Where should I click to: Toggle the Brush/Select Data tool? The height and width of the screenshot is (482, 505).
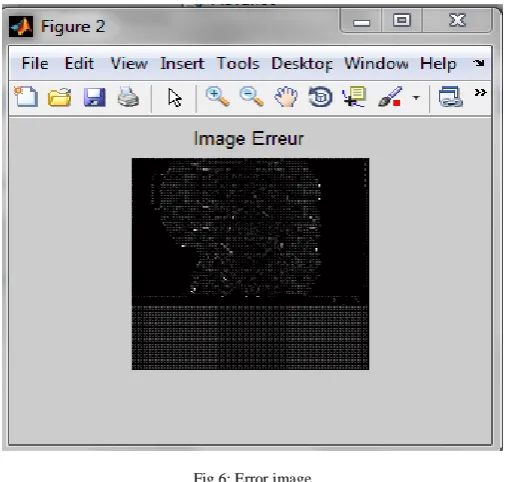390,97
